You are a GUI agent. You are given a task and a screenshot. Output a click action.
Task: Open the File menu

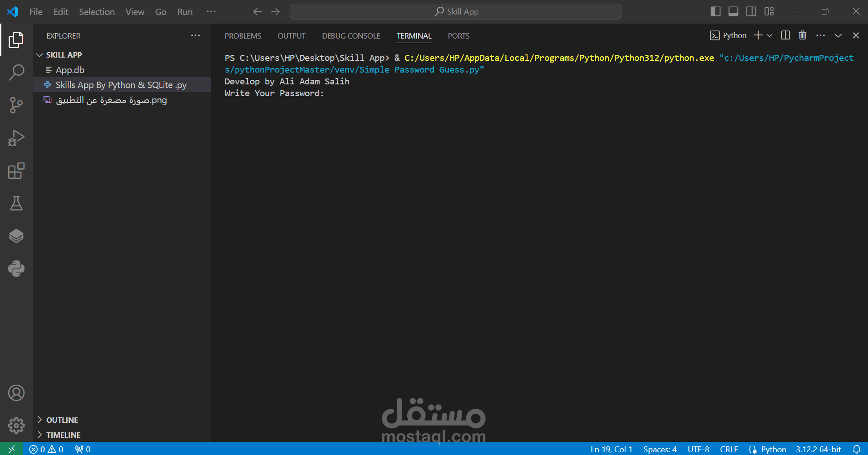coord(36,12)
